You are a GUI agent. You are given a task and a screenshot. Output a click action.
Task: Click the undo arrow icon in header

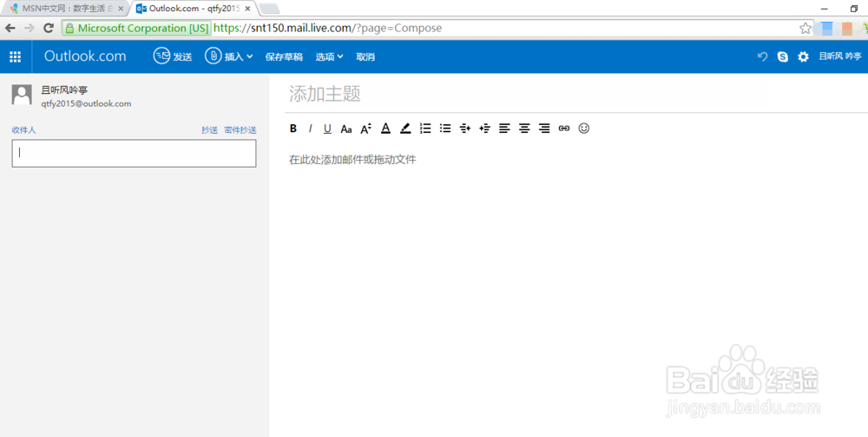[x=763, y=56]
